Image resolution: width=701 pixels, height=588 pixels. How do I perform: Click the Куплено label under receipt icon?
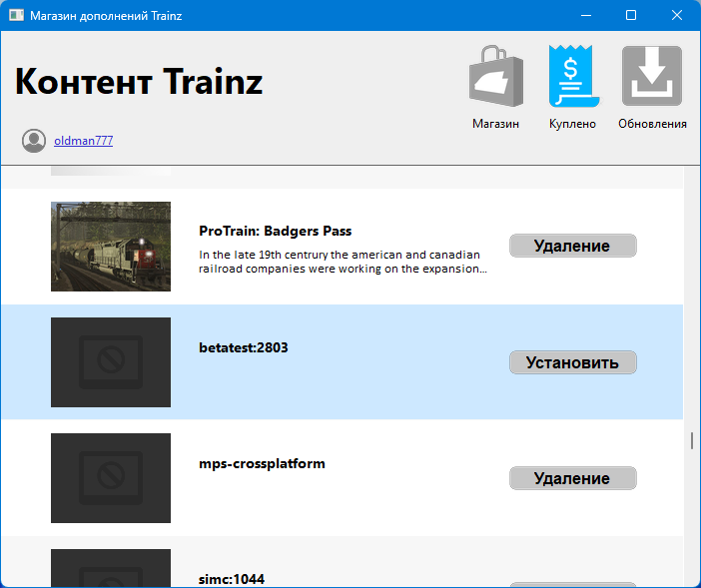click(x=573, y=124)
